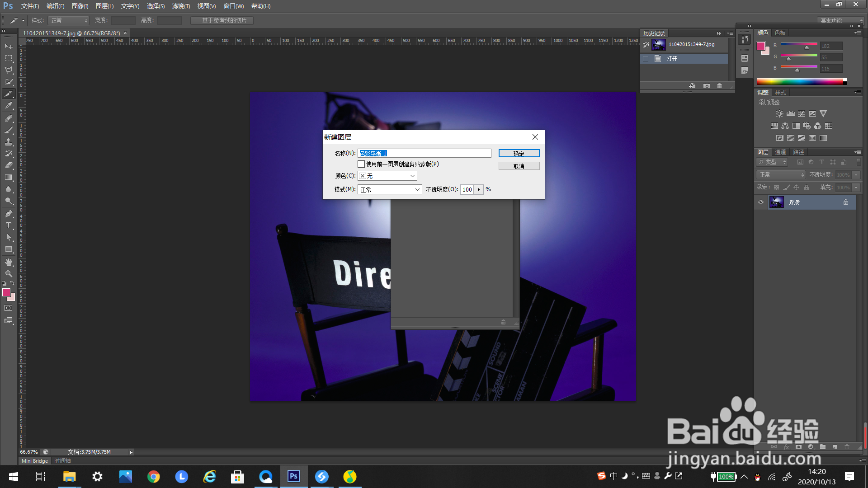Open Photoshop from the Windows taskbar
This screenshot has width=868, height=488.
coord(294,476)
